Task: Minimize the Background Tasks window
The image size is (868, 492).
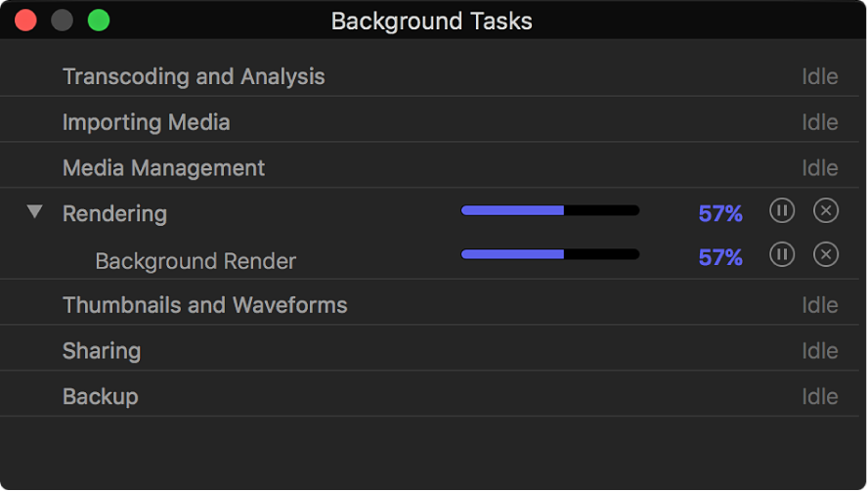Action: coord(62,20)
